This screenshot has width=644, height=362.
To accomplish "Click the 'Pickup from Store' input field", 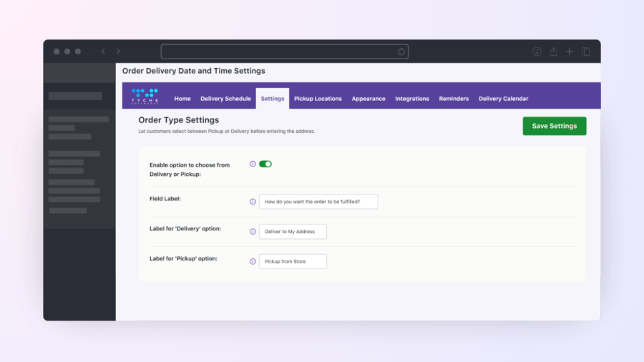I will 293,262.
